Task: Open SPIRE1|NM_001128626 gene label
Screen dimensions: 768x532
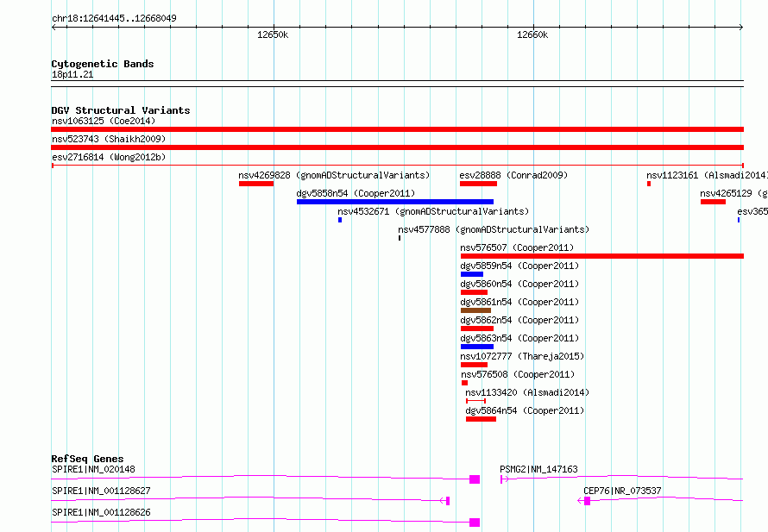Action: pyautogui.click(x=101, y=512)
